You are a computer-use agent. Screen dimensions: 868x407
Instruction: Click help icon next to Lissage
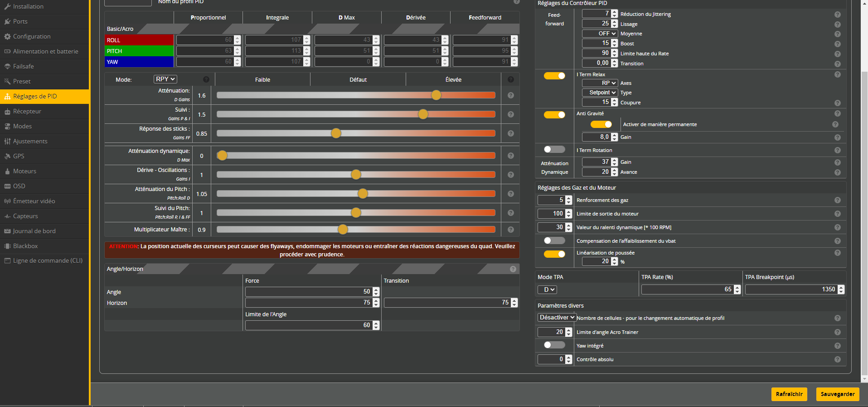837,25
